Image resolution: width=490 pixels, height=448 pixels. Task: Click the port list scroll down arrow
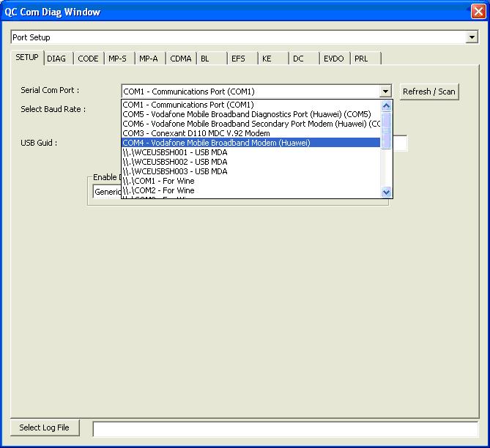point(386,192)
